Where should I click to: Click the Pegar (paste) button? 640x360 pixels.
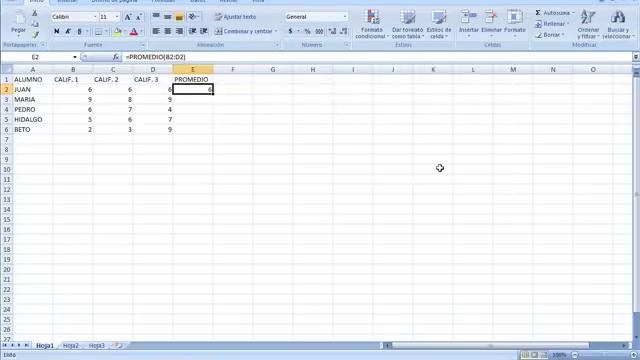[x=18, y=22]
